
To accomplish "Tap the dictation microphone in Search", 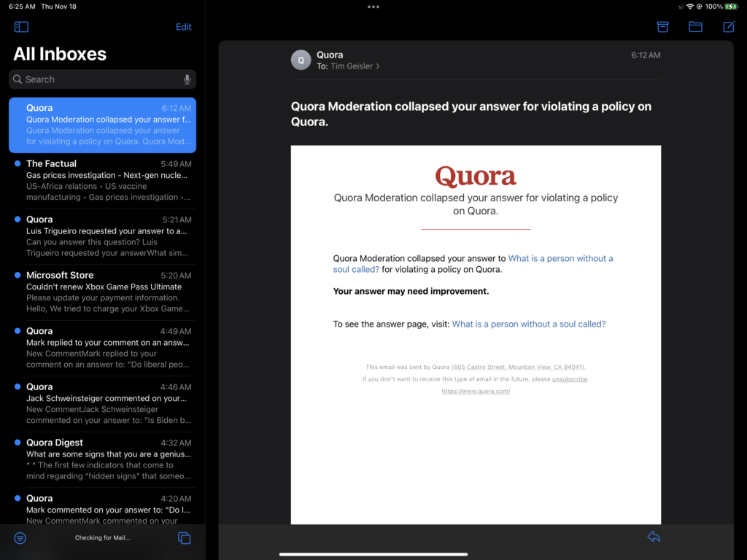I will click(x=187, y=79).
